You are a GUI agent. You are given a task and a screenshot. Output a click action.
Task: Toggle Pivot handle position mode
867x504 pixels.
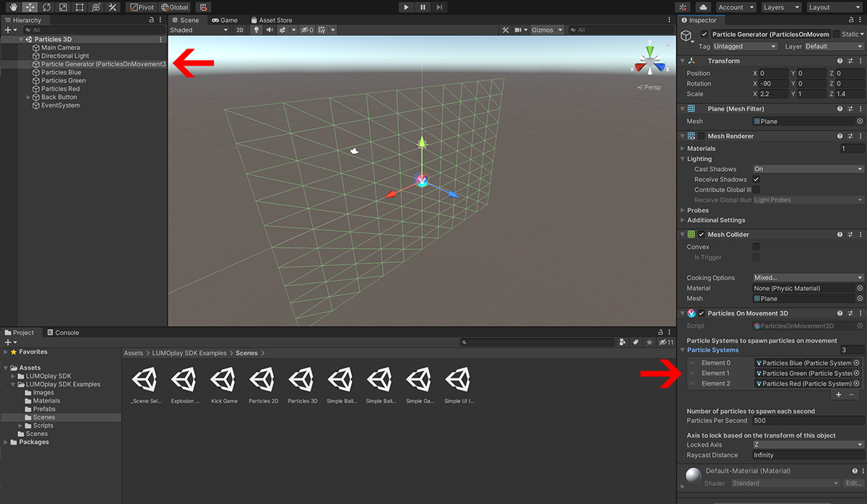[142, 6]
